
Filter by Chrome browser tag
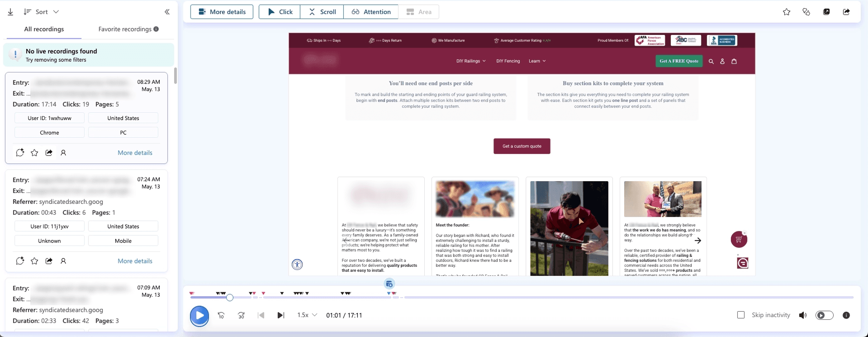pos(50,133)
